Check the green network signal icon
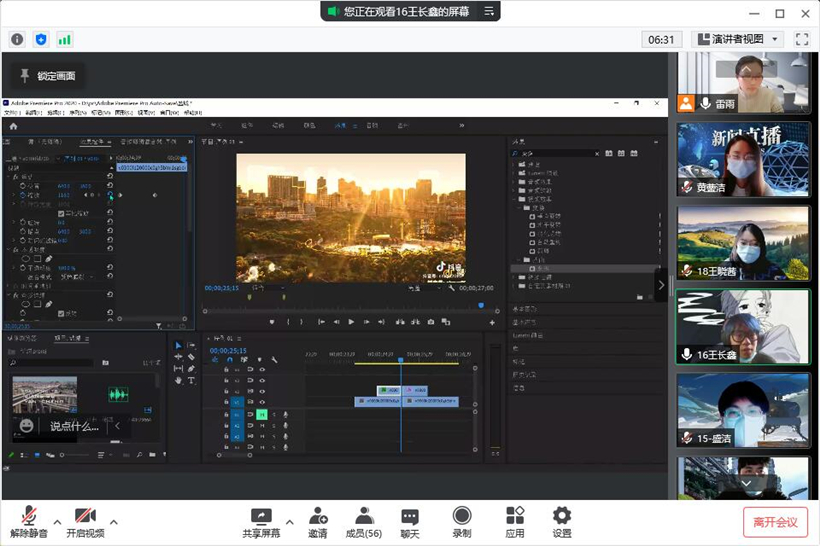The height and width of the screenshot is (546, 820). tap(65, 39)
